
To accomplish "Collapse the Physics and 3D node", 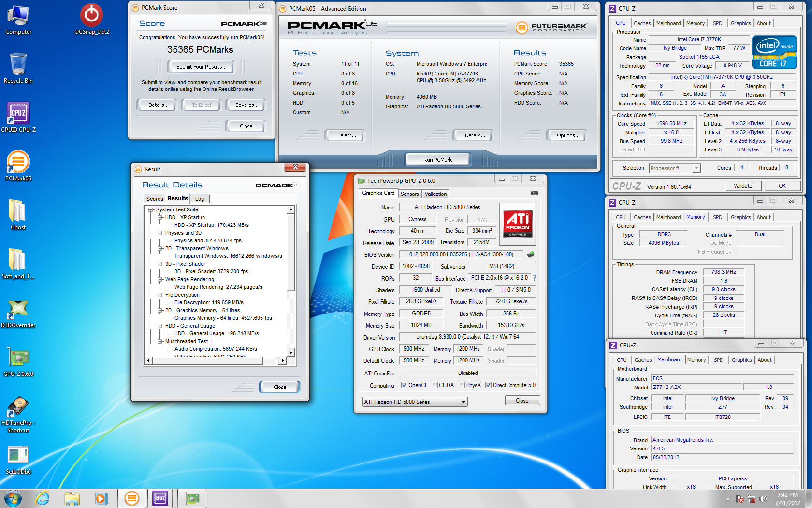I will coord(160,233).
